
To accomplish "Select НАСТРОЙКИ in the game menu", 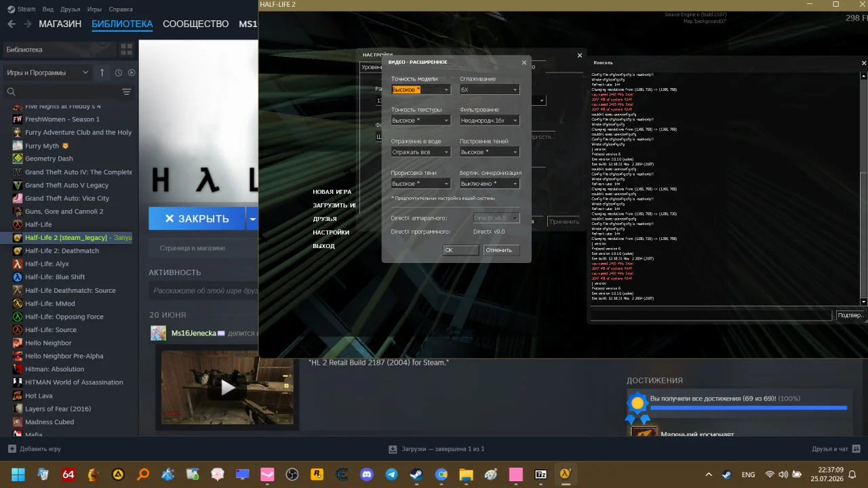I will 331,232.
